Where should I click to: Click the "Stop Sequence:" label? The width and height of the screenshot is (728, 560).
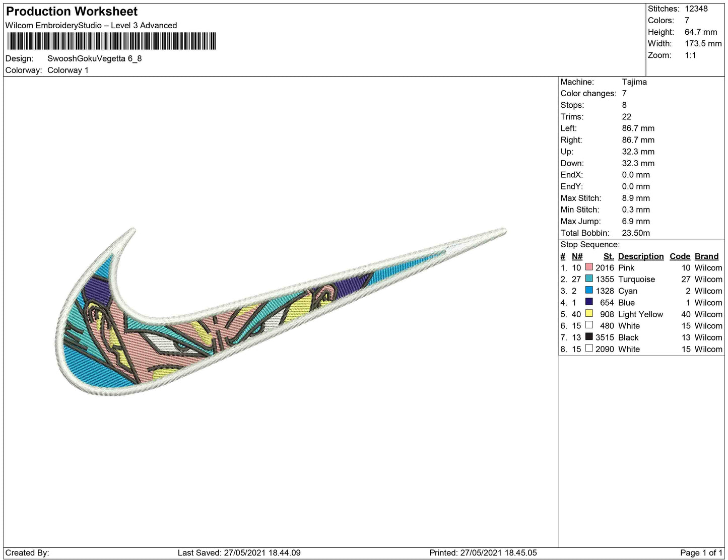coord(590,245)
